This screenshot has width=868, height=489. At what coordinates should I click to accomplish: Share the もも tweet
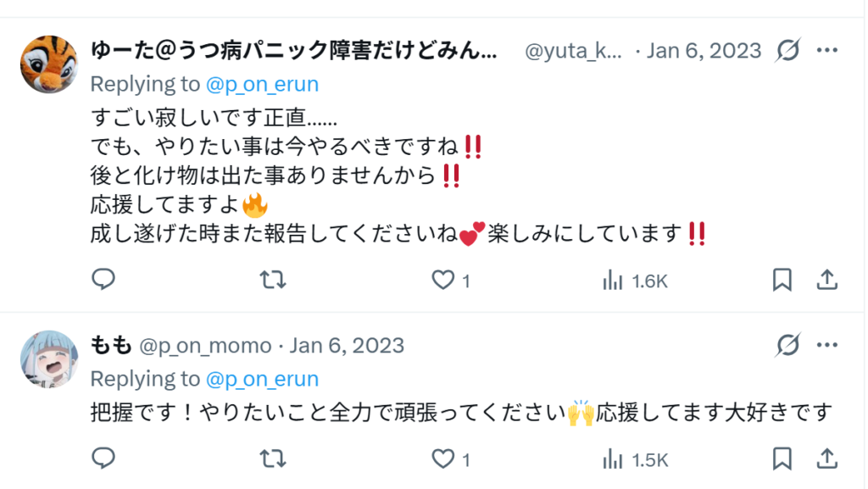tap(826, 459)
